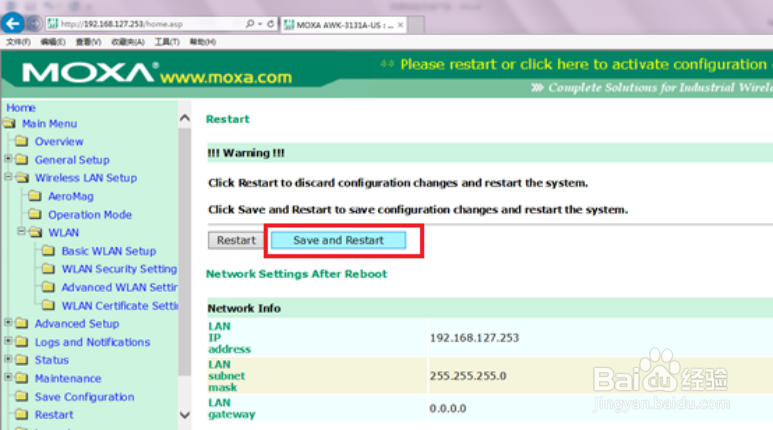Screen dimensions: 773x430
Task: Open the 收藏夹(A) menu
Action: [128, 42]
